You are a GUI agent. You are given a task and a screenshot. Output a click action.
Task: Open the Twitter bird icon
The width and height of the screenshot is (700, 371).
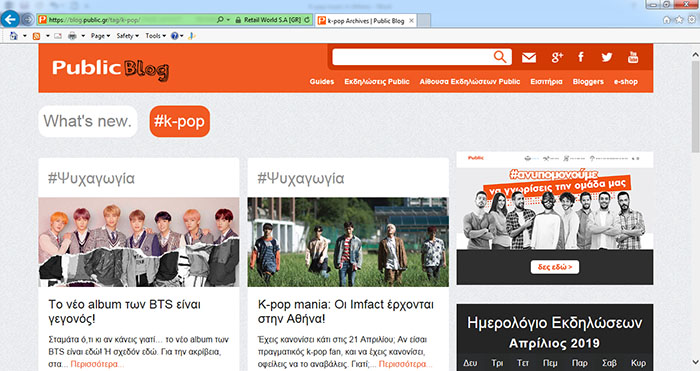point(606,57)
